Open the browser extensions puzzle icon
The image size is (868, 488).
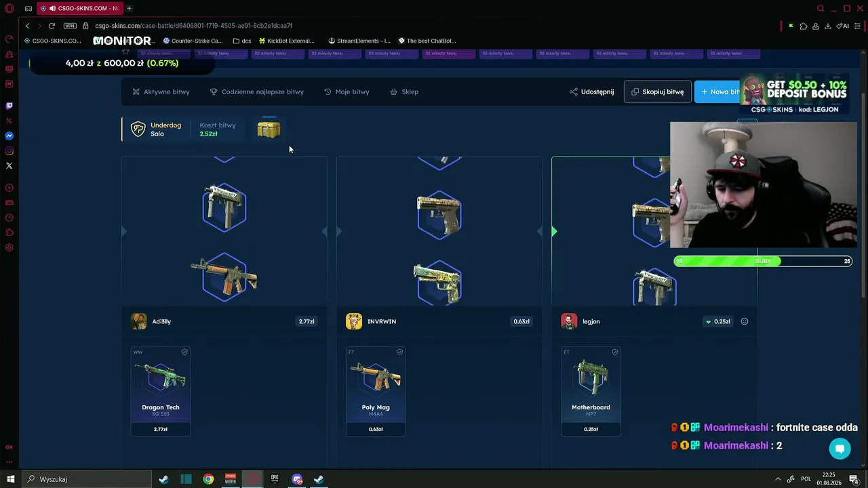[x=804, y=26]
